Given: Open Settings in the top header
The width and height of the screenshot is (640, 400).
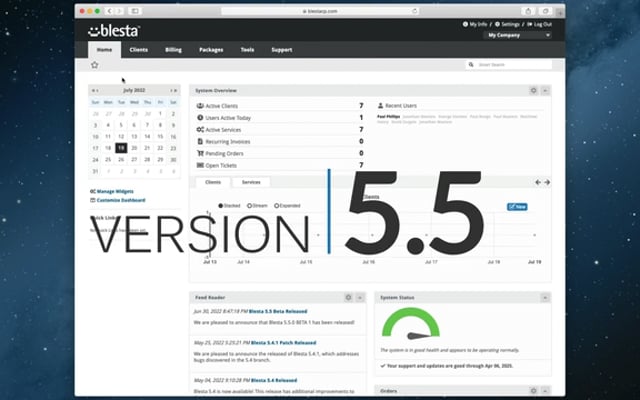Looking at the screenshot, I should tap(507, 24).
